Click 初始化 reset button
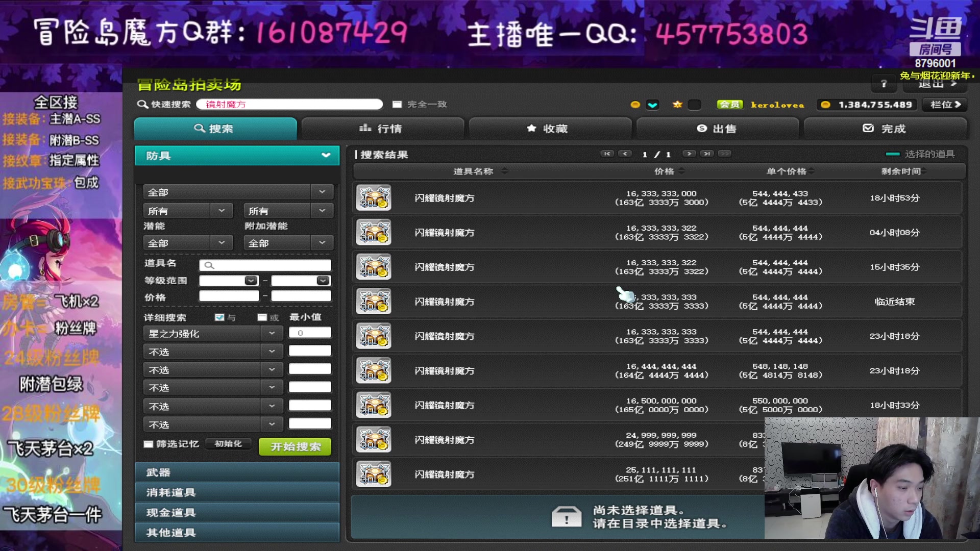Screen dimensions: 980x551 pyautogui.click(x=228, y=444)
